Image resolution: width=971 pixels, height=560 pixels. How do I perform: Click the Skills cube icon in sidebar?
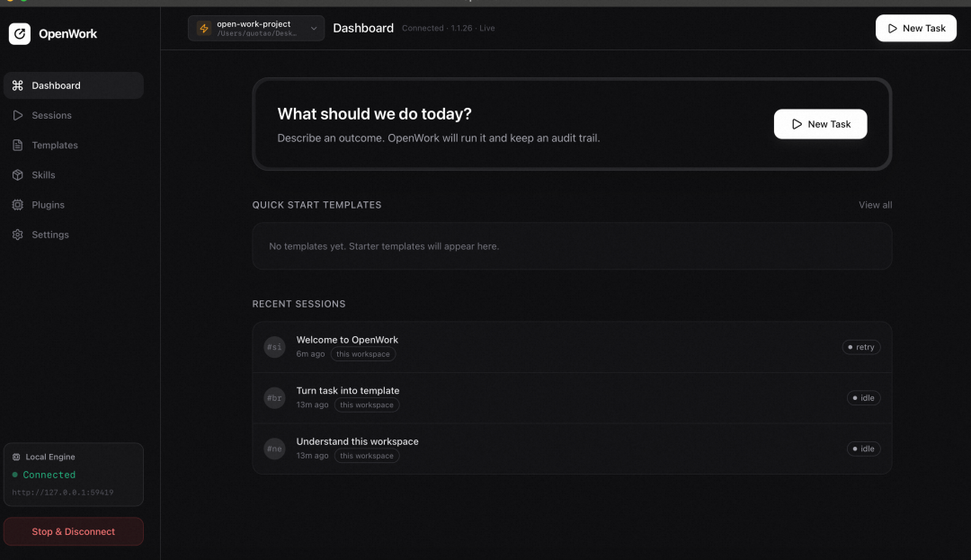click(17, 175)
